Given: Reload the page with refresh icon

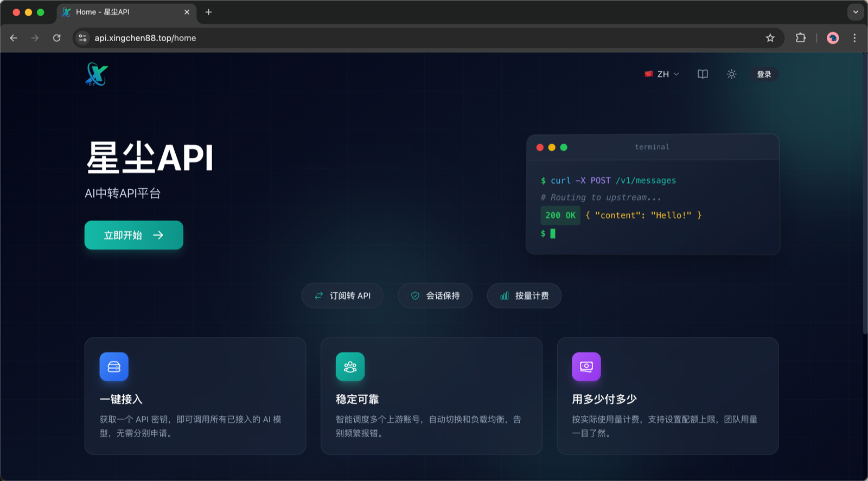Looking at the screenshot, I should click(x=57, y=38).
